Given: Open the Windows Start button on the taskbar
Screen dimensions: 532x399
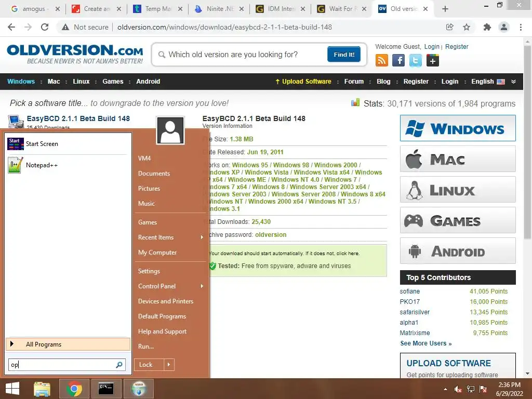Looking at the screenshot, I should tap(12, 389).
